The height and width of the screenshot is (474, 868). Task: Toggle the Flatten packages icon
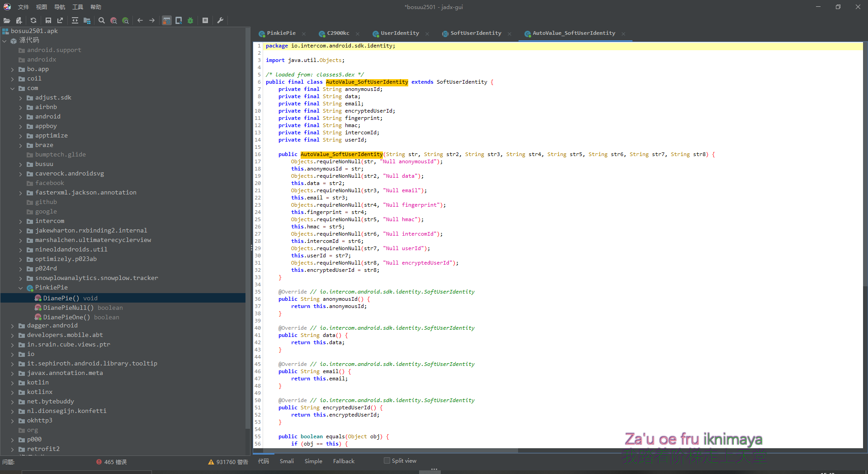pos(87,20)
